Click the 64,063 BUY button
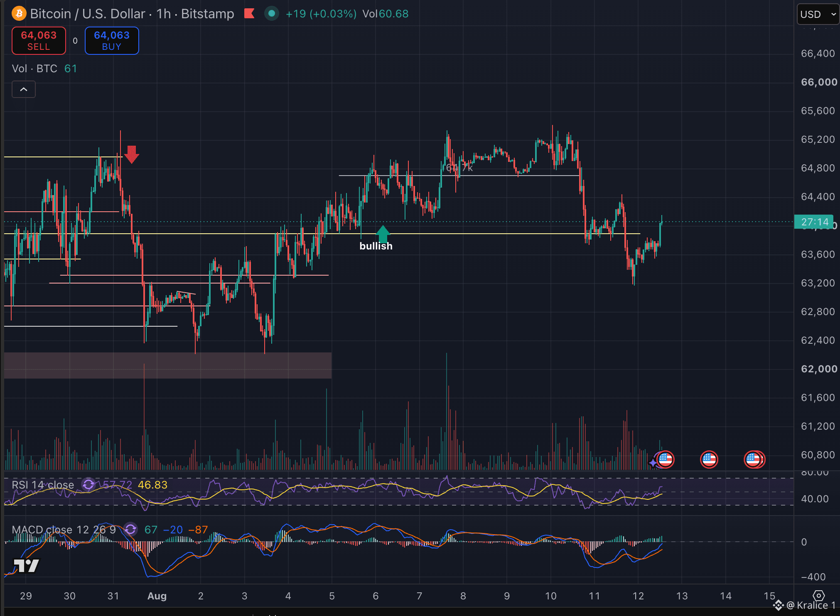The height and width of the screenshot is (616, 840). [112, 41]
